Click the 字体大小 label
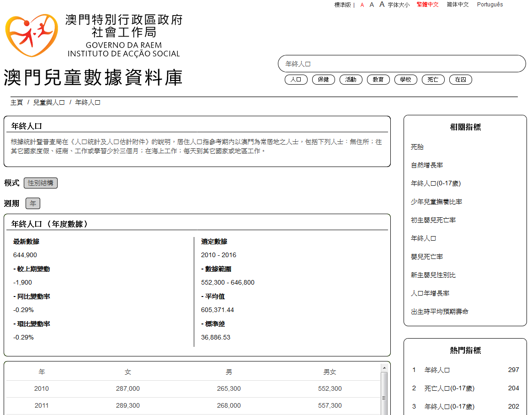532x415 pixels. tap(399, 5)
